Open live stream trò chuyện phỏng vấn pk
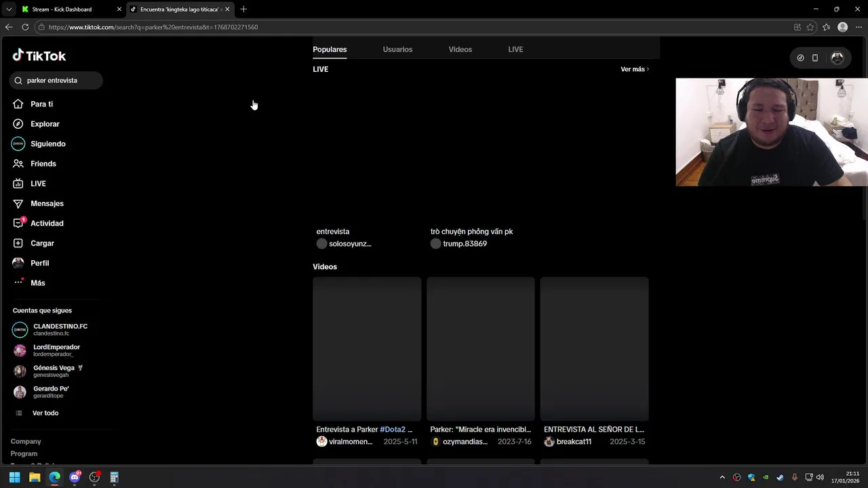Screen dimensions: 868x488 click(471, 232)
